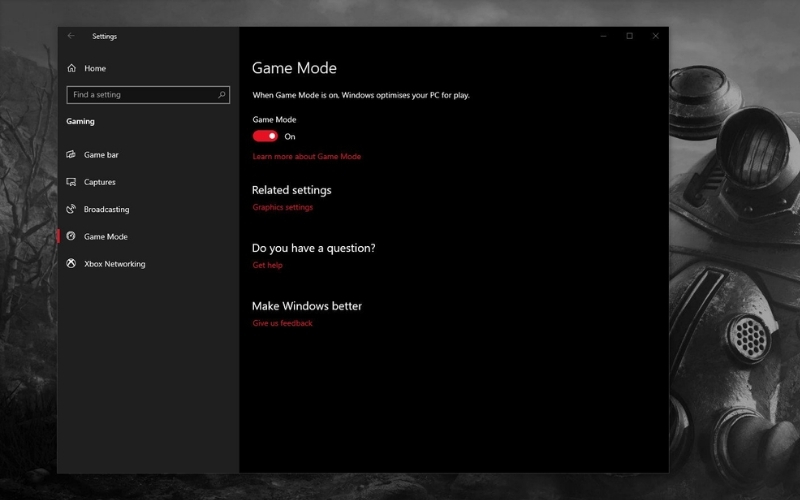Click the Game Mode description text
The image size is (800, 500).
[x=361, y=95]
